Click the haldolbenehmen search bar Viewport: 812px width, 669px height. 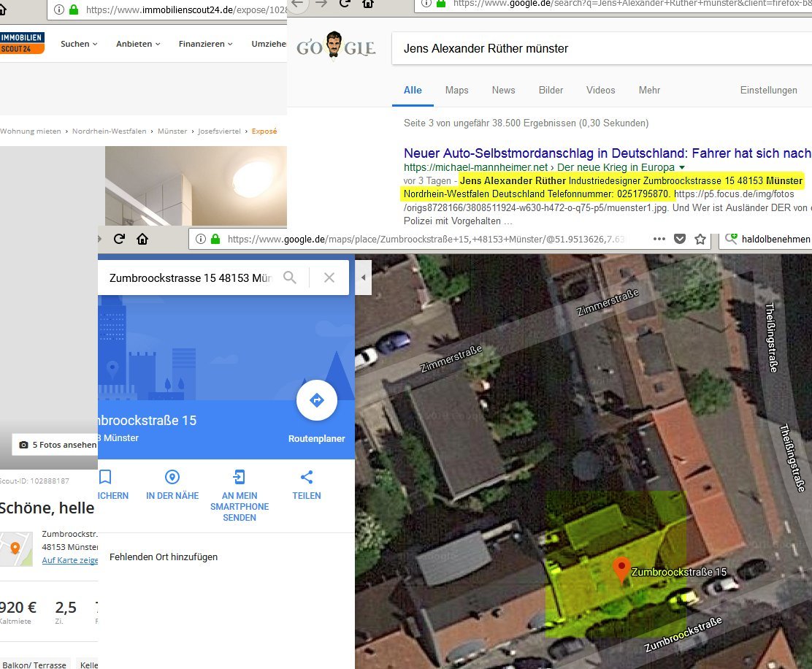765,240
